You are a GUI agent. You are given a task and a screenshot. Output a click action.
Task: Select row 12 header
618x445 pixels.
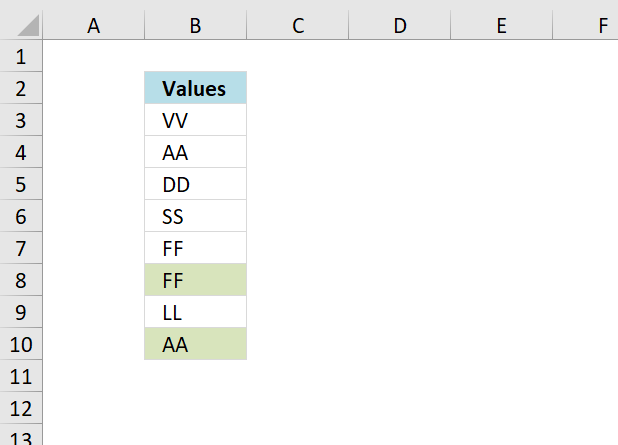pyautogui.click(x=21, y=408)
